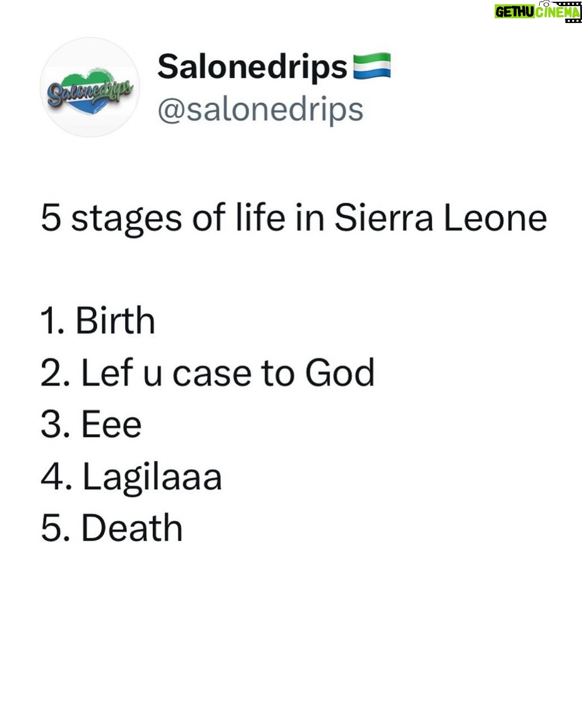Click the CINEMA word in the watermark

point(558,12)
